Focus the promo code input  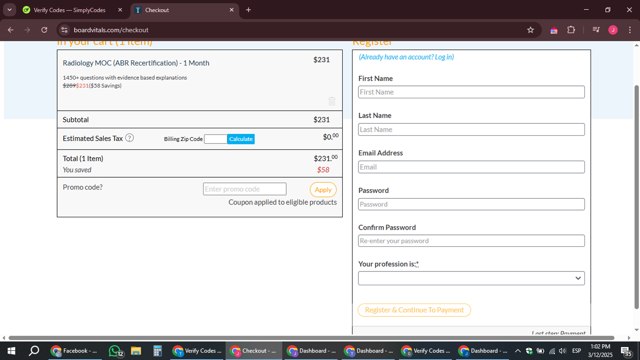pos(244,189)
